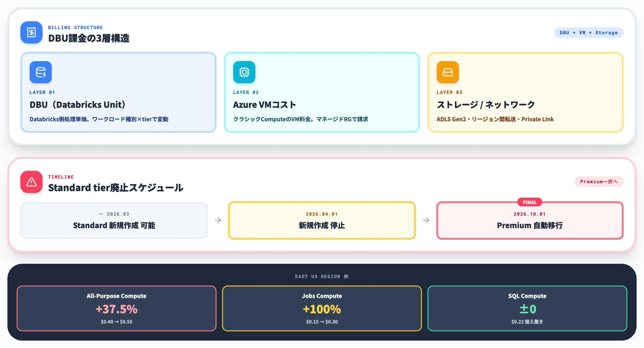Click the orange storage drive icon

(448, 72)
